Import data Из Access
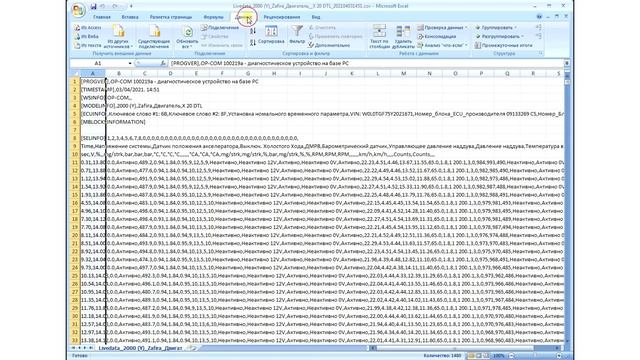 tap(88, 27)
